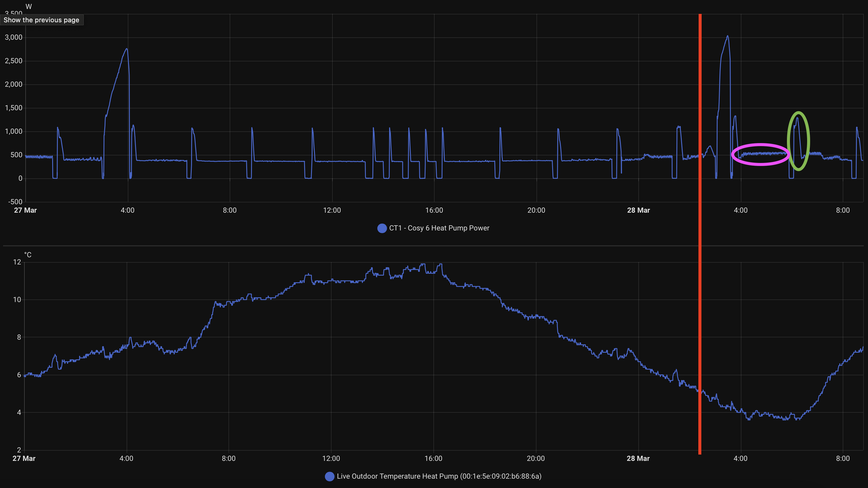Click the first power peak near 4:00 on 27 Mar
Screen dimensions: 868x488
click(x=127, y=49)
